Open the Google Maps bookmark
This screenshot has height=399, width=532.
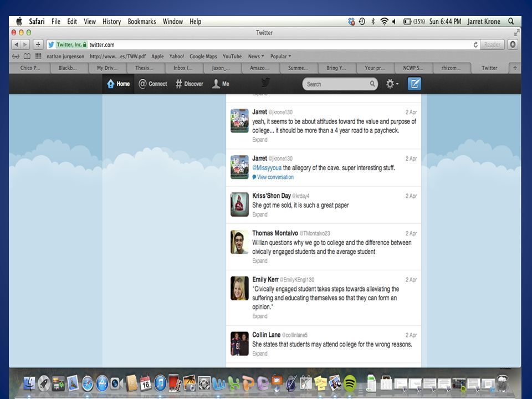click(203, 57)
